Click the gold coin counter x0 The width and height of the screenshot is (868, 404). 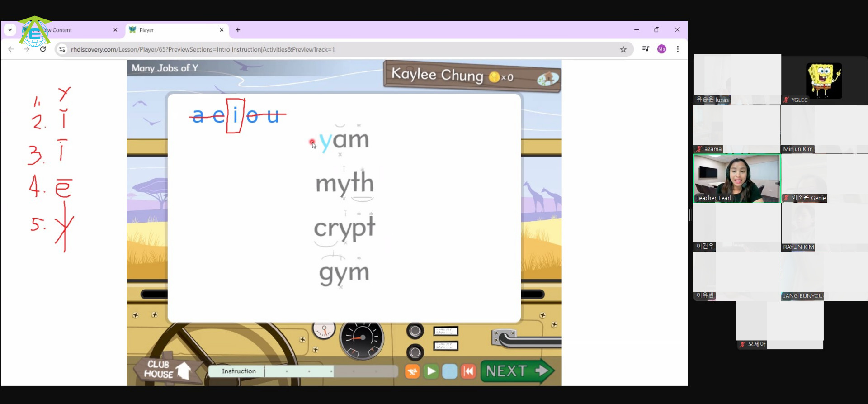click(x=501, y=77)
